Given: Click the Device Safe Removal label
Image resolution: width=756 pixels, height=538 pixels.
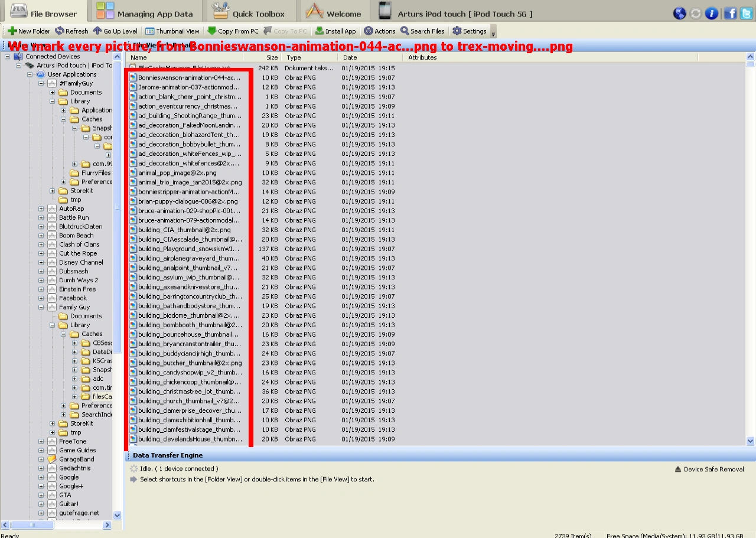Looking at the screenshot, I should [x=714, y=469].
